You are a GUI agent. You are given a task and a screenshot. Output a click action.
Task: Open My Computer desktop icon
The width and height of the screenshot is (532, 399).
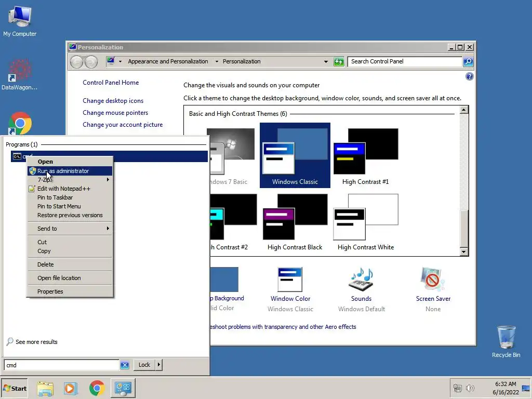[20, 21]
